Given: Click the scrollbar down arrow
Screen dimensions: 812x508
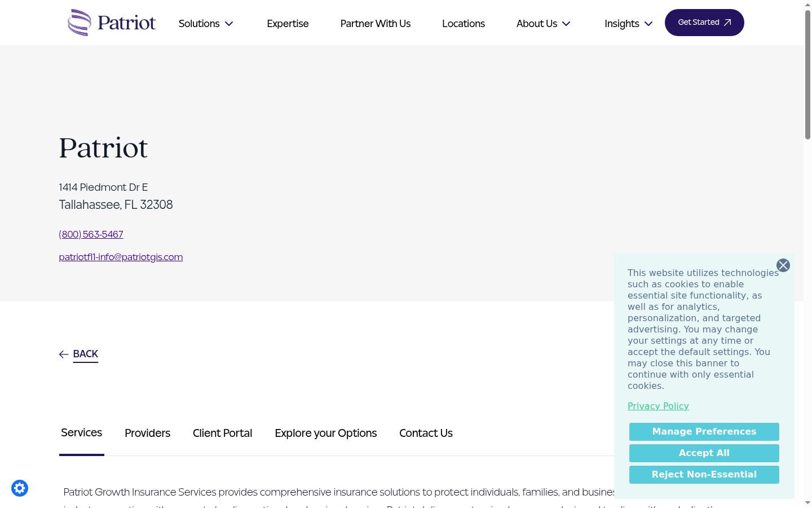Looking at the screenshot, I should pos(807,503).
